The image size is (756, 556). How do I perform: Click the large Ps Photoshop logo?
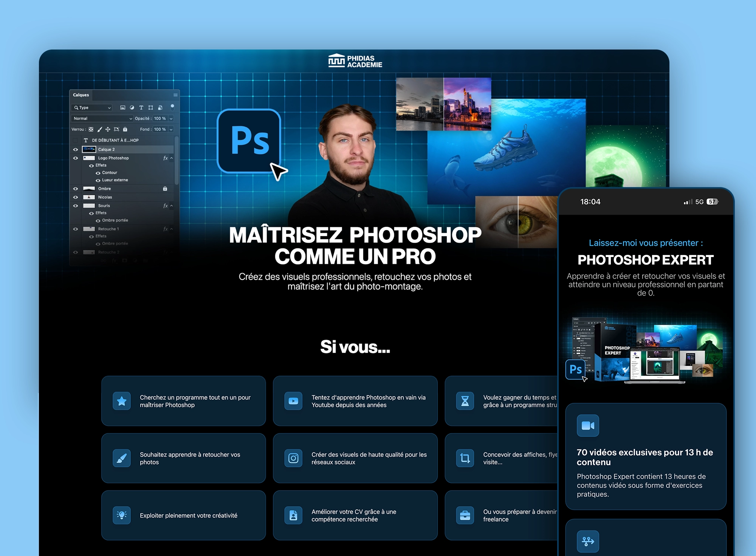pos(249,141)
